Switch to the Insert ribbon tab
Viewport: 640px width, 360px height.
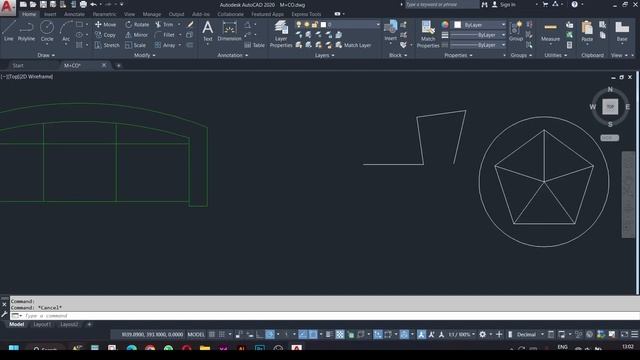50,14
